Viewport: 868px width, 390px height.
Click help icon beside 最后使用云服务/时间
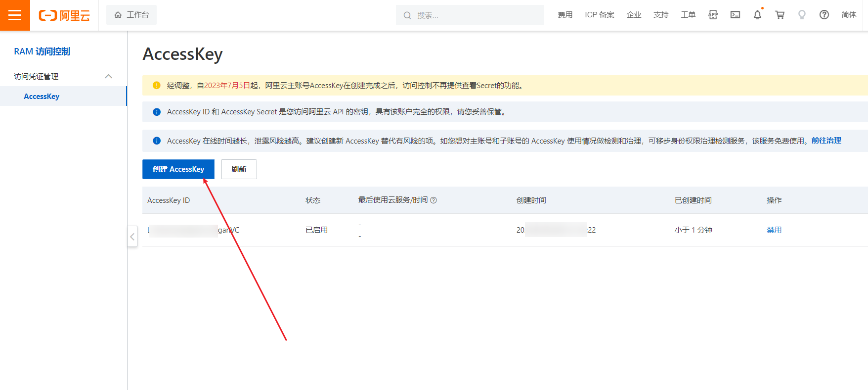(434, 200)
